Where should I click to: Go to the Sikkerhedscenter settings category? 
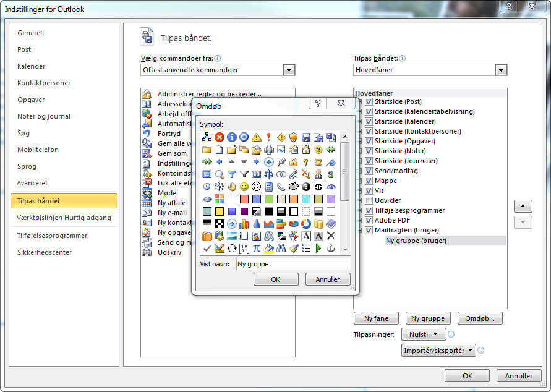click(x=45, y=252)
